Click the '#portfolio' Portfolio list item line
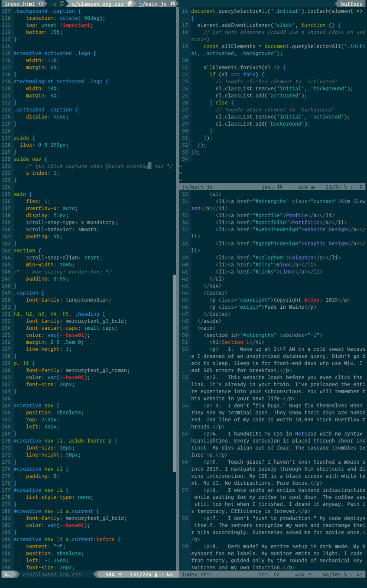The width and height of the screenshot is (367, 588). coord(281,222)
